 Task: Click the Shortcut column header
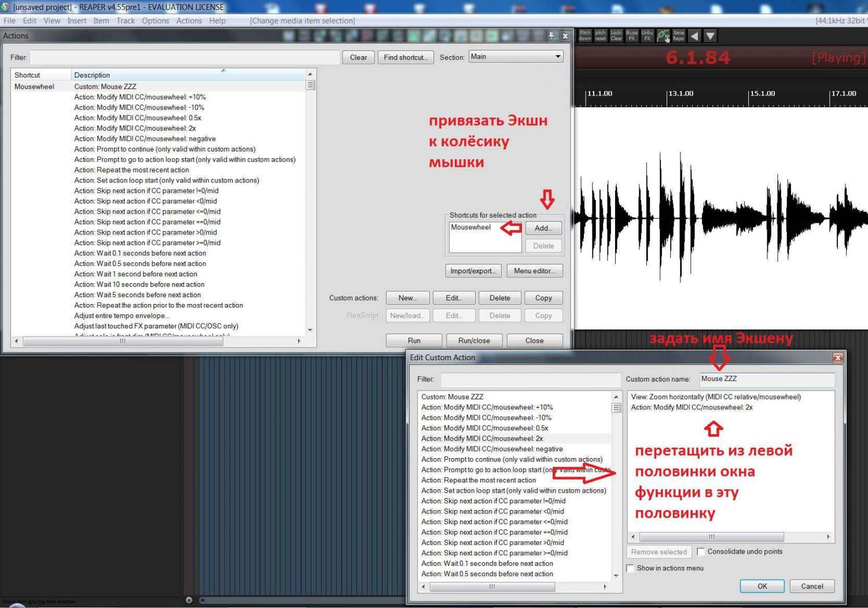(41, 75)
